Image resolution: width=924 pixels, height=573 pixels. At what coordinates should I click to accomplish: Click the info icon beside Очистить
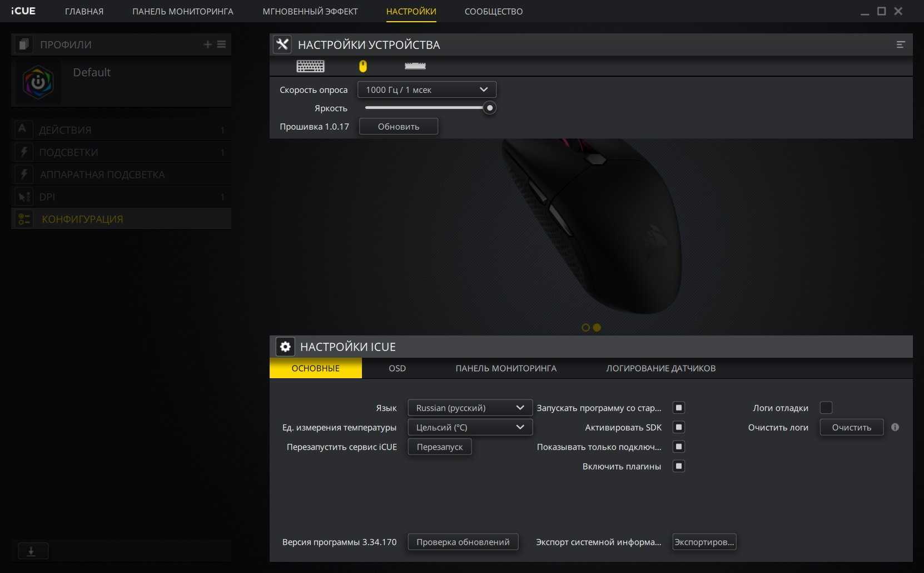click(895, 427)
